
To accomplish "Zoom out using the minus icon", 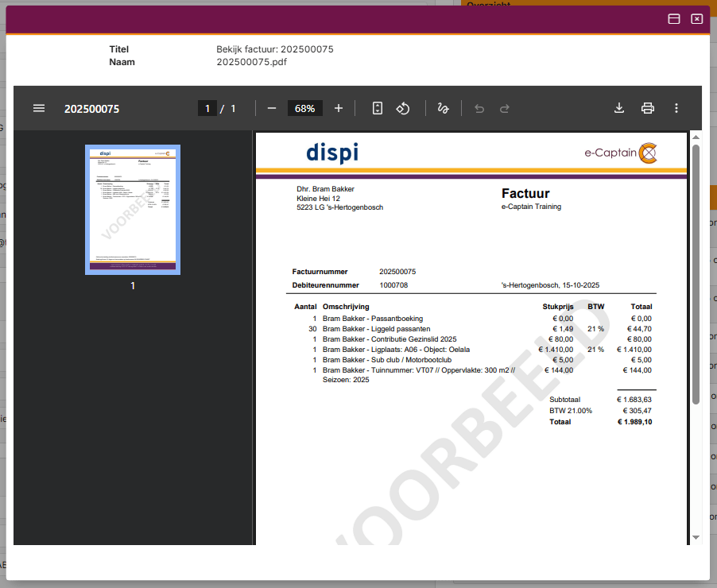I will 272,108.
